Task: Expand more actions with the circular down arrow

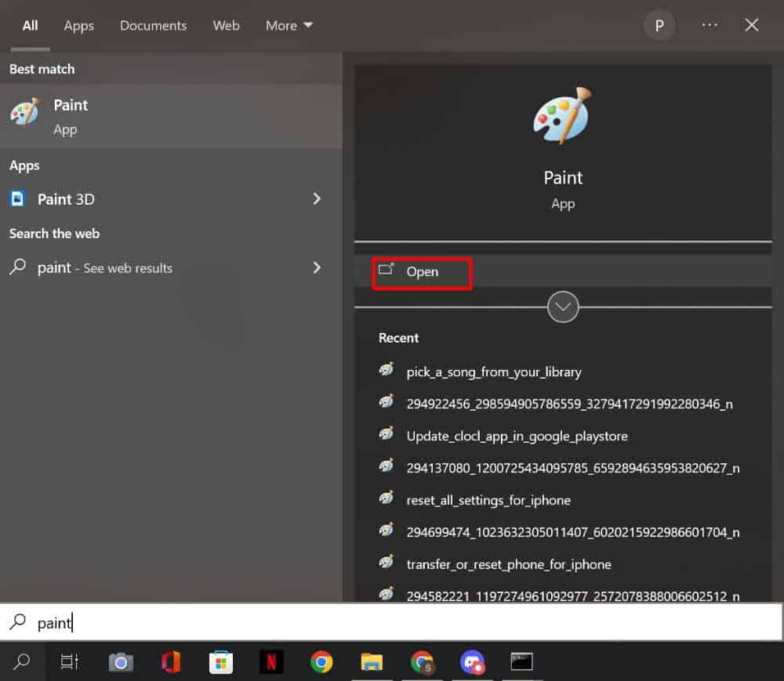Action: 563,306
